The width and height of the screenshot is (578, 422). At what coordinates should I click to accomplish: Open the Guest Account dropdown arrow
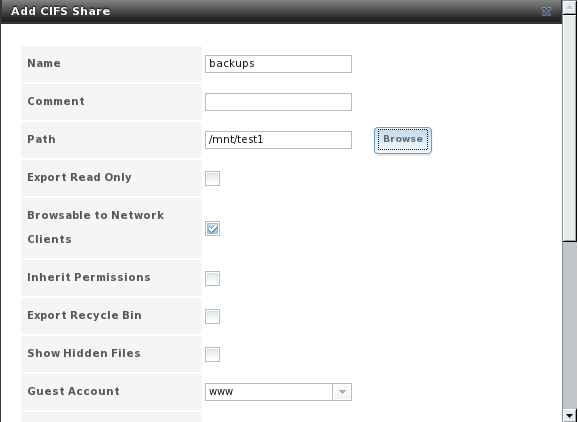click(342, 392)
